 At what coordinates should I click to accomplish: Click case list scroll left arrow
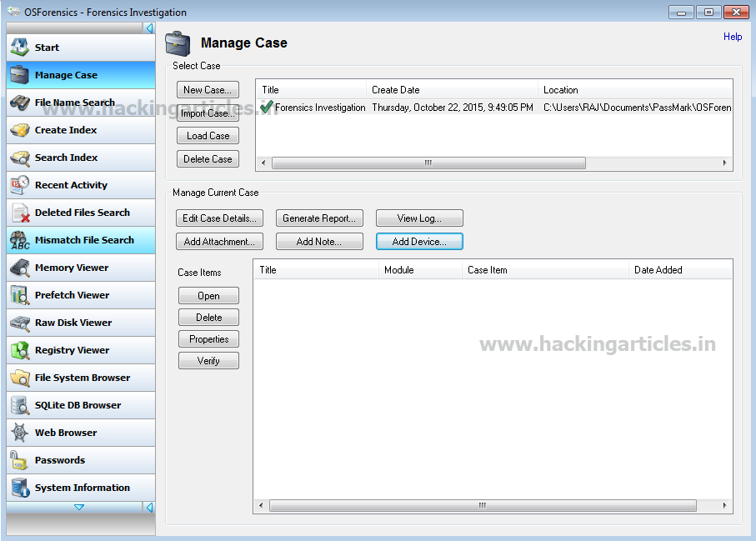coord(263,163)
